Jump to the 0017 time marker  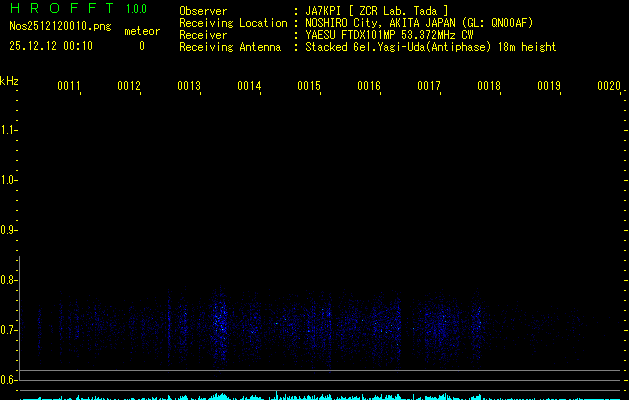429,87
